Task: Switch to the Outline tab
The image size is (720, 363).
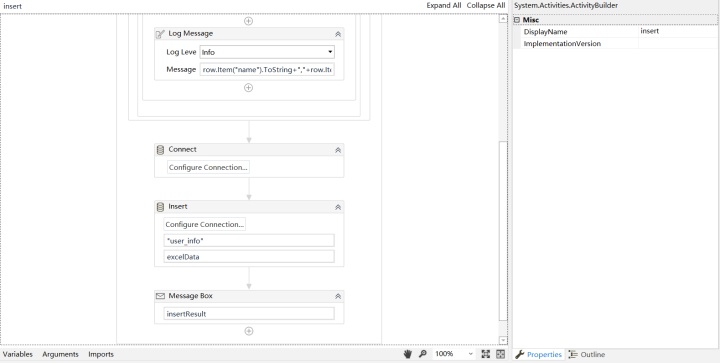Action: coord(587,354)
